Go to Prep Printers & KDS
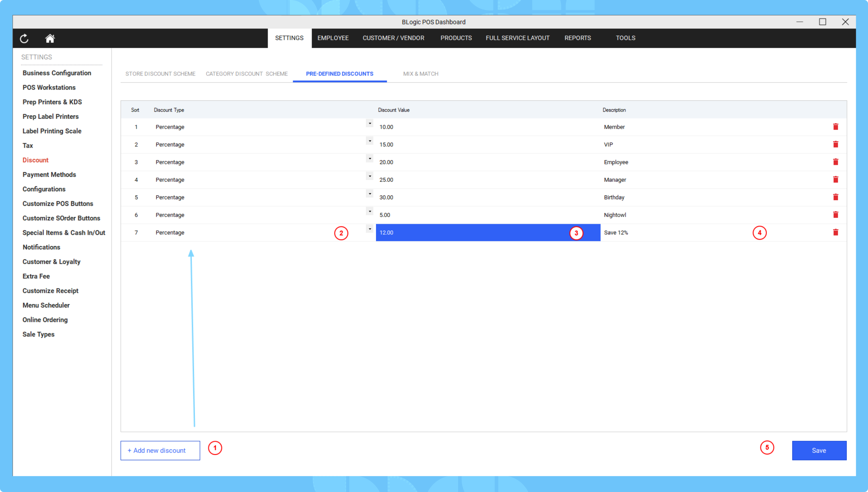The image size is (868, 492). (x=52, y=102)
